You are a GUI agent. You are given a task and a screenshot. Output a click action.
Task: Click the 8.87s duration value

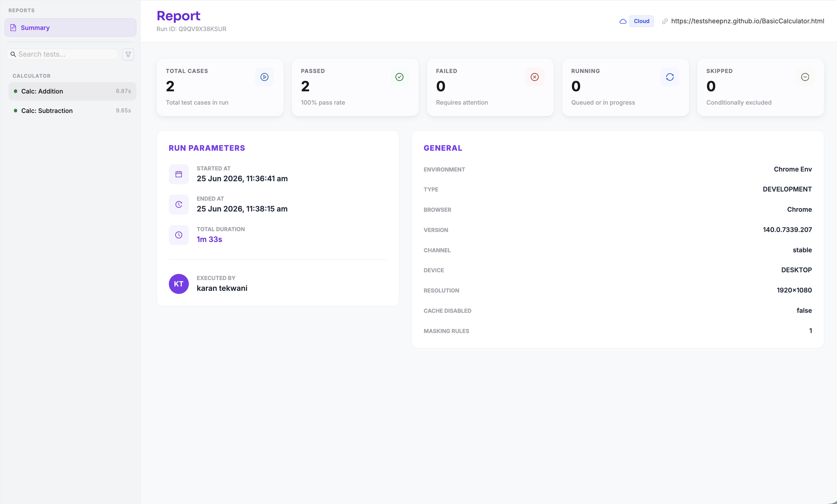[123, 91]
